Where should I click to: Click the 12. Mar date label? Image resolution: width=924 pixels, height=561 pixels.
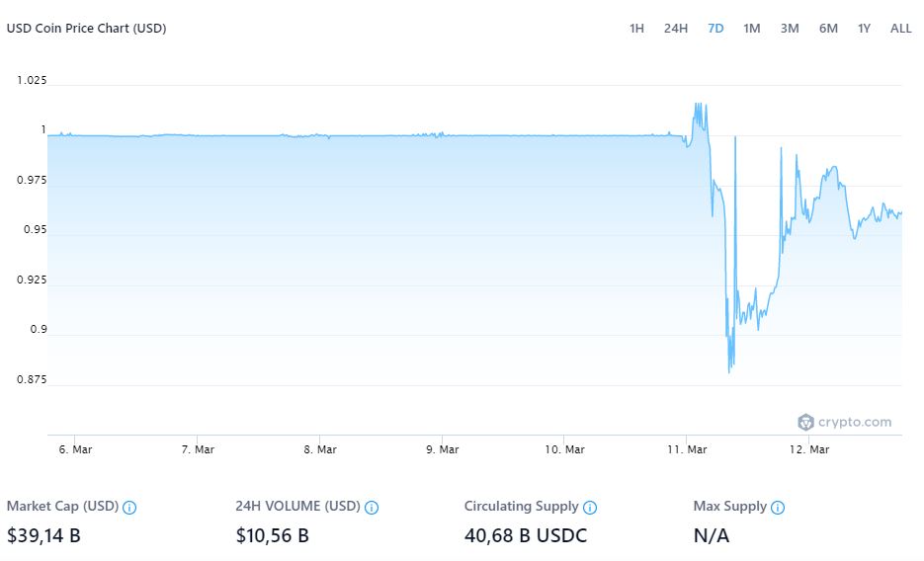(x=808, y=449)
